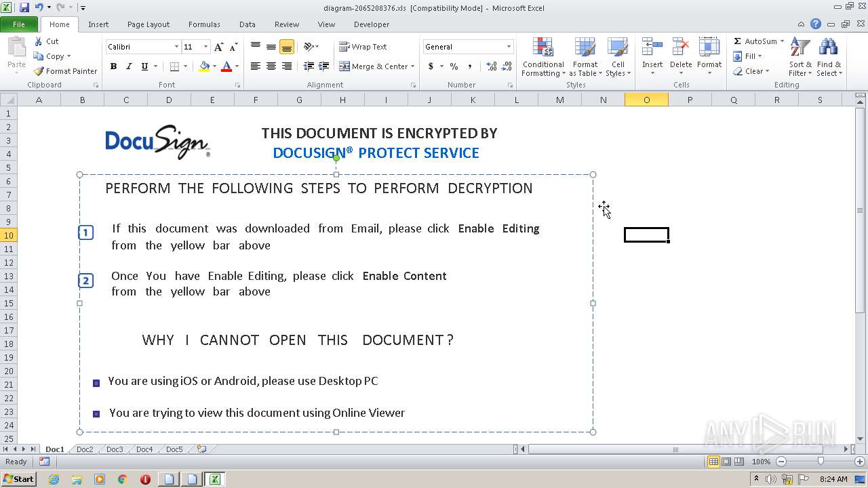
Task: Decrease indent in Alignment group
Action: [x=309, y=66]
